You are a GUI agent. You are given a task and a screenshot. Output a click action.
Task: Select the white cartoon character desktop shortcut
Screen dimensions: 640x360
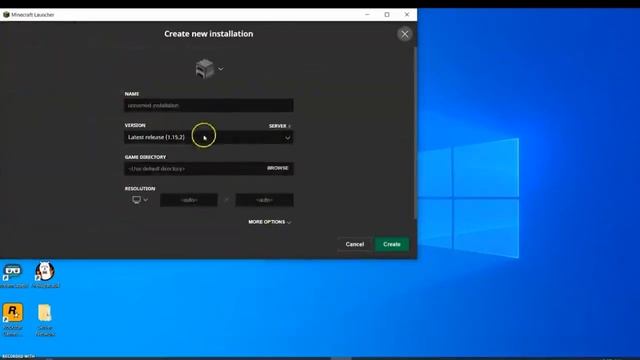coord(45,275)
